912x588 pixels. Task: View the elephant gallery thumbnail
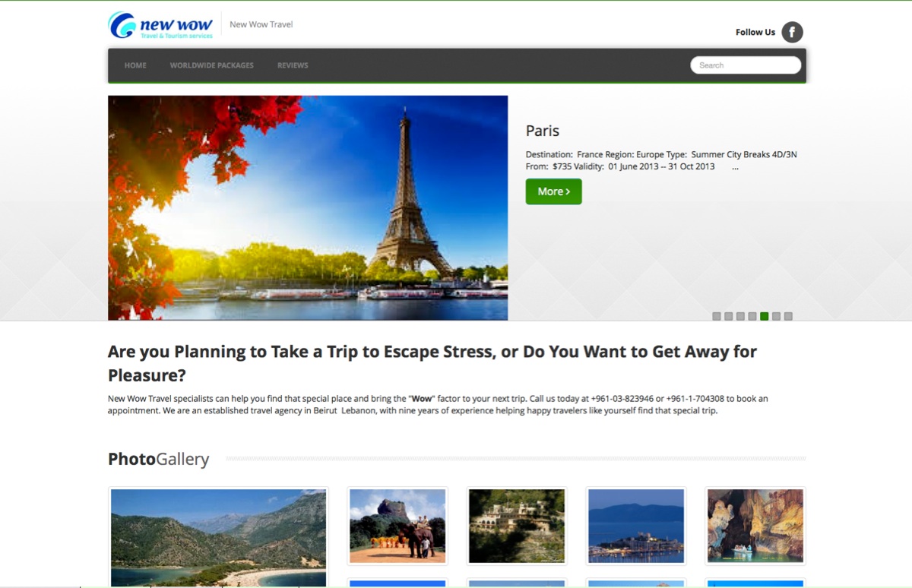click(397, 526)
